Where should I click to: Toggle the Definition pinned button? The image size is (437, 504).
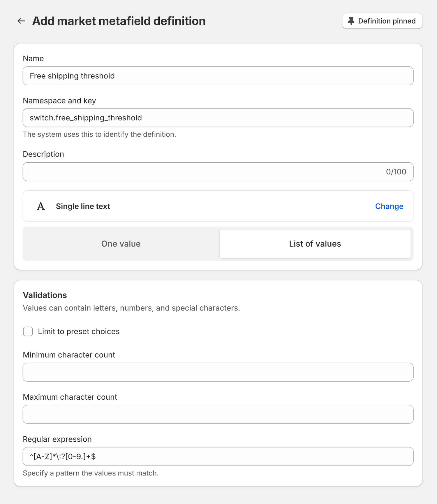(382, 21)
